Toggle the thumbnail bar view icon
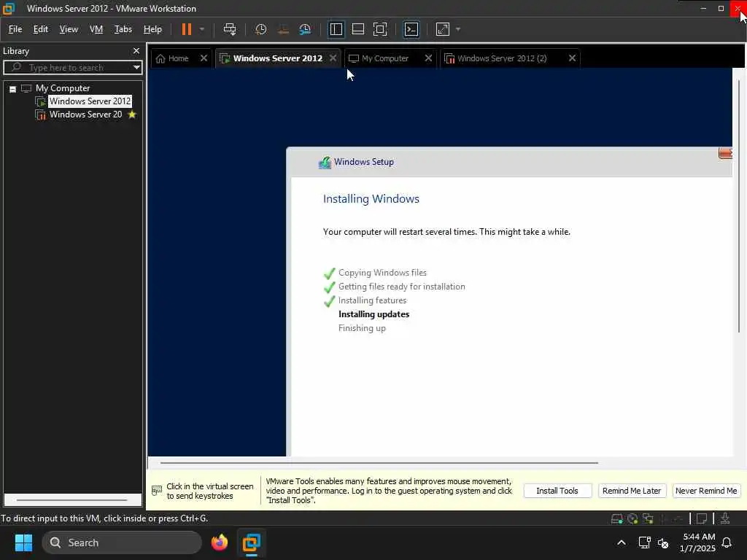This screenshot has width=747, height=560. tap(357, 29)
